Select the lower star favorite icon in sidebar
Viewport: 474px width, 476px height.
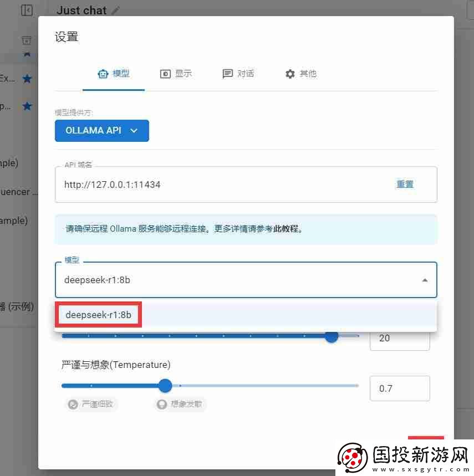[27, 106]
